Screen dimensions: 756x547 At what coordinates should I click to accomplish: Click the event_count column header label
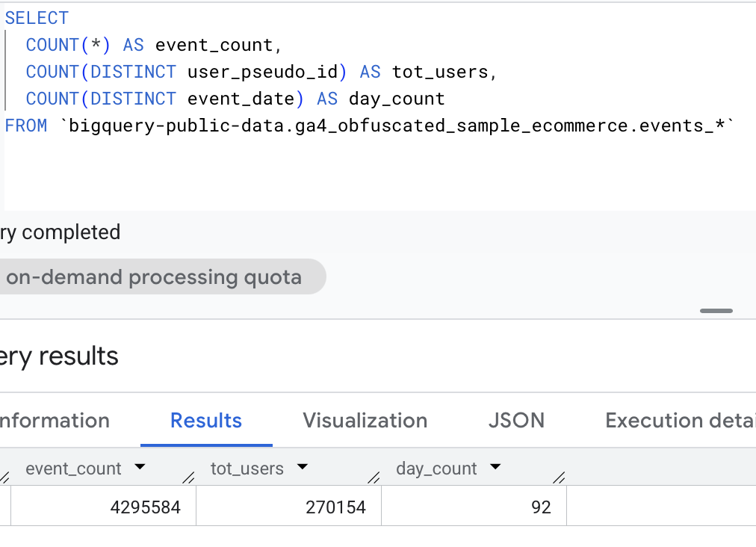73,469
